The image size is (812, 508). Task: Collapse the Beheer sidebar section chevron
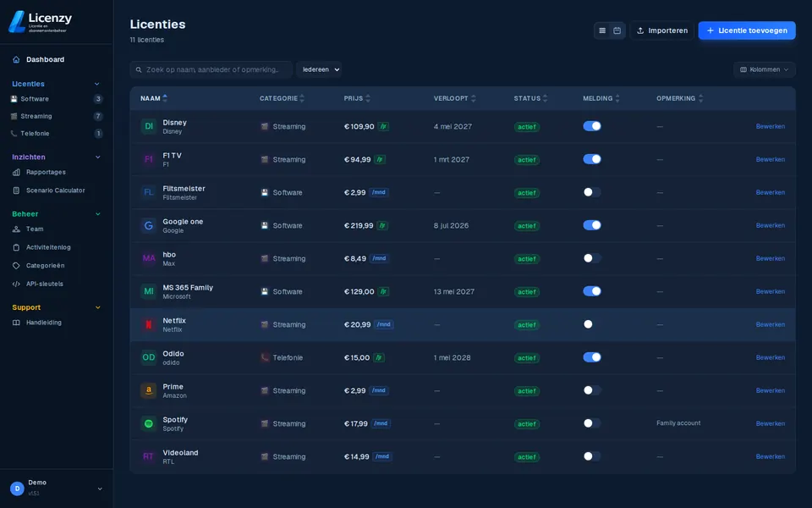point(97,214)
